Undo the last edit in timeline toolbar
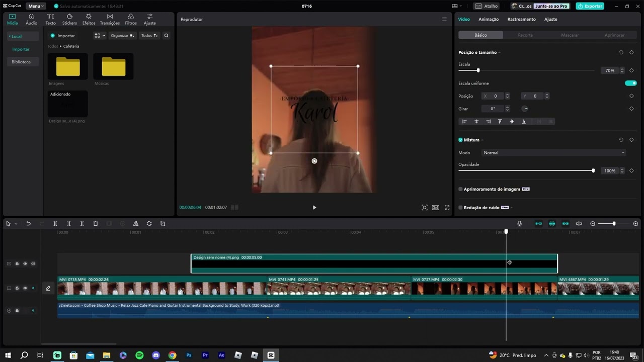This screenshot has width=644, height=362. click(29, 224)
